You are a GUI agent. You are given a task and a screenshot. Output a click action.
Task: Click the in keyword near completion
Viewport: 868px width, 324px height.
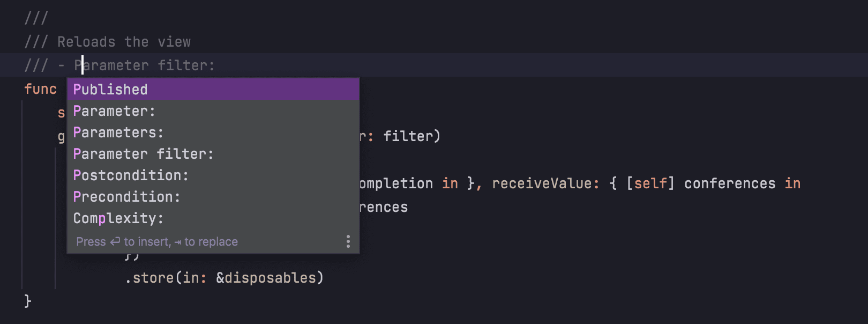[450, 183]
